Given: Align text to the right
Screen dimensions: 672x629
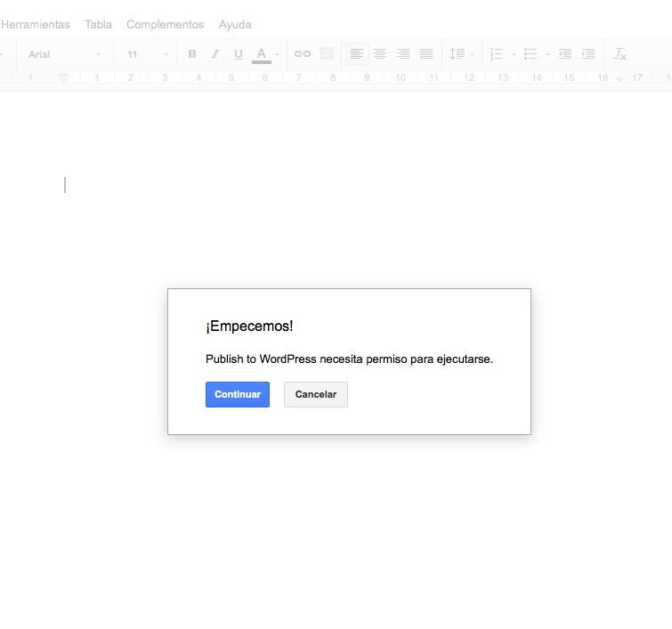Looking at the screenshot, I should pos(403,54).
